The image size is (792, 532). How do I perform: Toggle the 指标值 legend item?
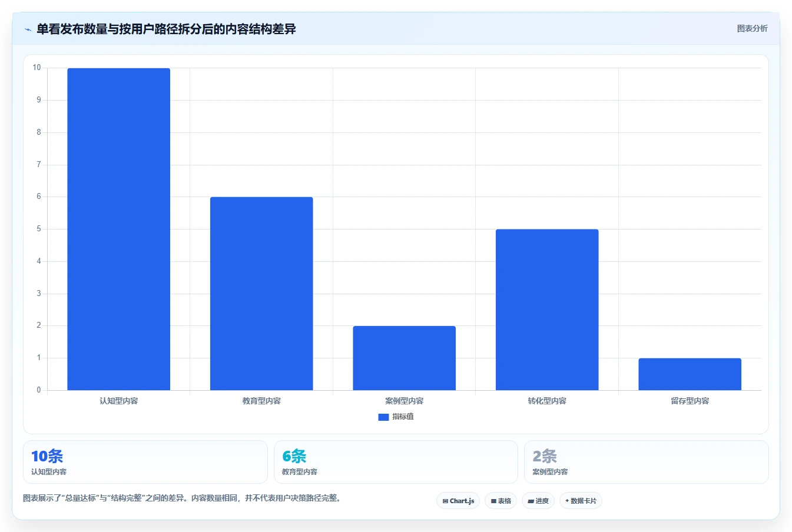[396, 417]
